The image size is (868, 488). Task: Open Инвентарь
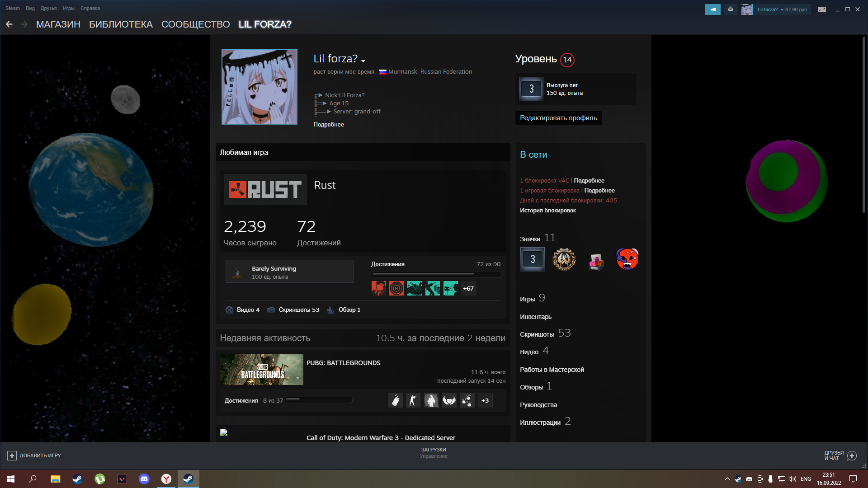(536, 317)
